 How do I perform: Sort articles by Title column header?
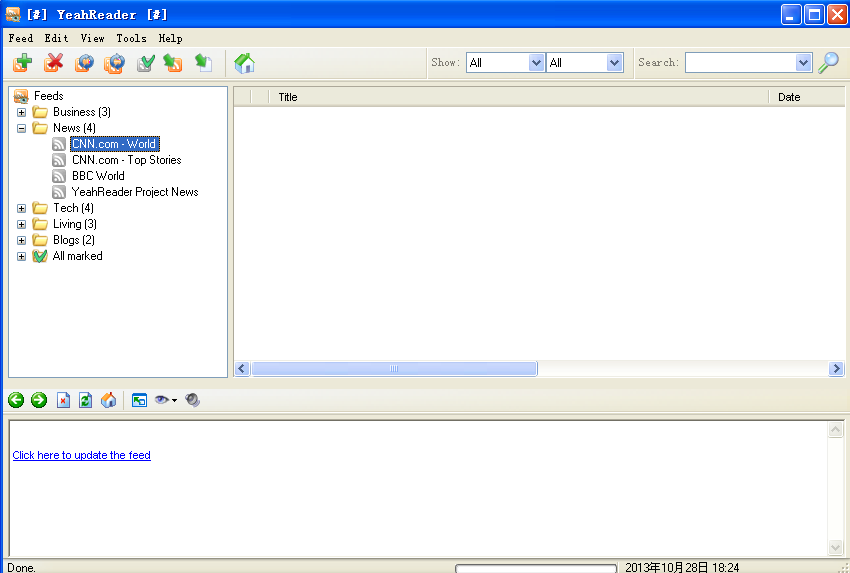pyautogui.click(x=519, y=97)
